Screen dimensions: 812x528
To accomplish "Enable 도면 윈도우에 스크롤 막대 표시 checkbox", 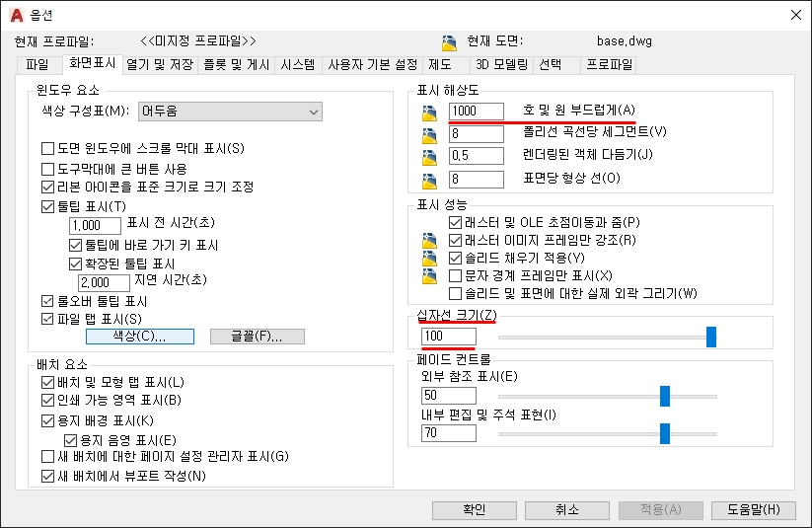I will coord(47,149).
